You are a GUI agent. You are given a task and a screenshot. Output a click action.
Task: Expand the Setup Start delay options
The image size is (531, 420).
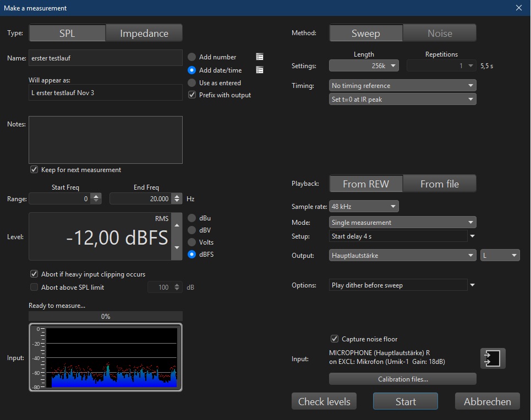pyautogui.click(x=473, y=236)
